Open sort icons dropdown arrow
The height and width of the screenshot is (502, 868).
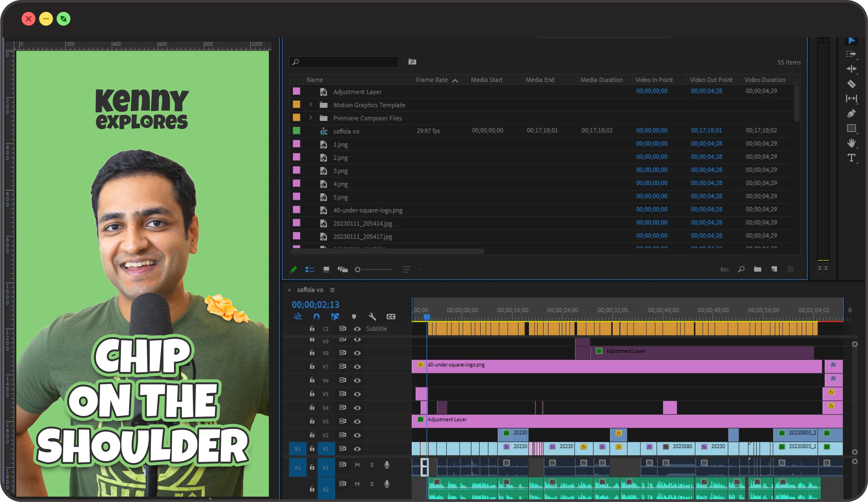click(419, 270)
